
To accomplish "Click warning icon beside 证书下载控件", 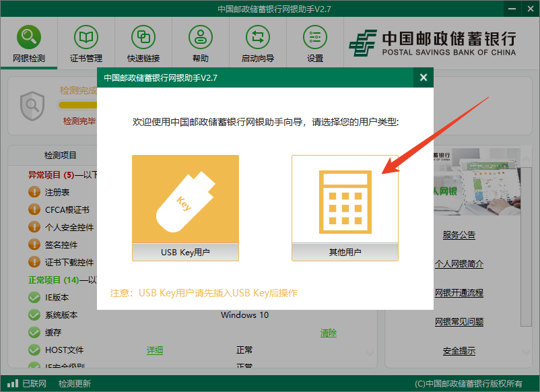I will pyautogui.click(x=34, y=262).
